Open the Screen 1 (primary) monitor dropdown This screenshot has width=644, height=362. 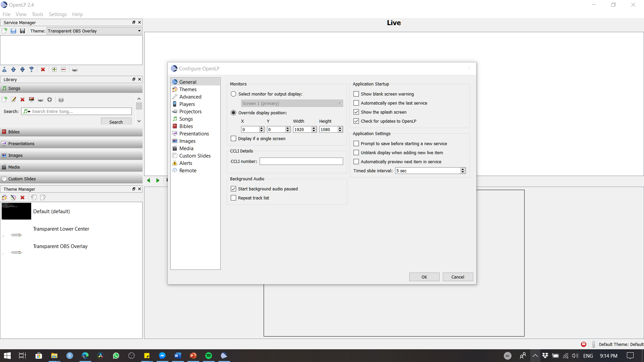340,103
